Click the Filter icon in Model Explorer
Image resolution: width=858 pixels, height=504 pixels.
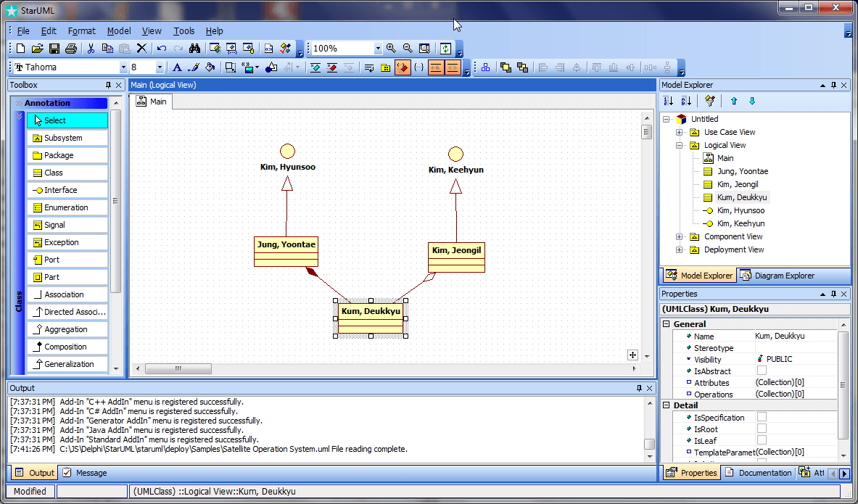(709, 101)
